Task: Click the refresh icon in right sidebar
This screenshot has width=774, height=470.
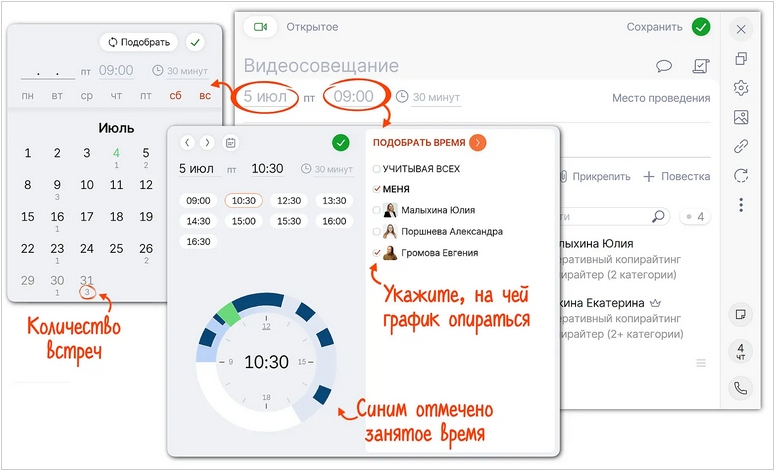Action: point(741,175)
